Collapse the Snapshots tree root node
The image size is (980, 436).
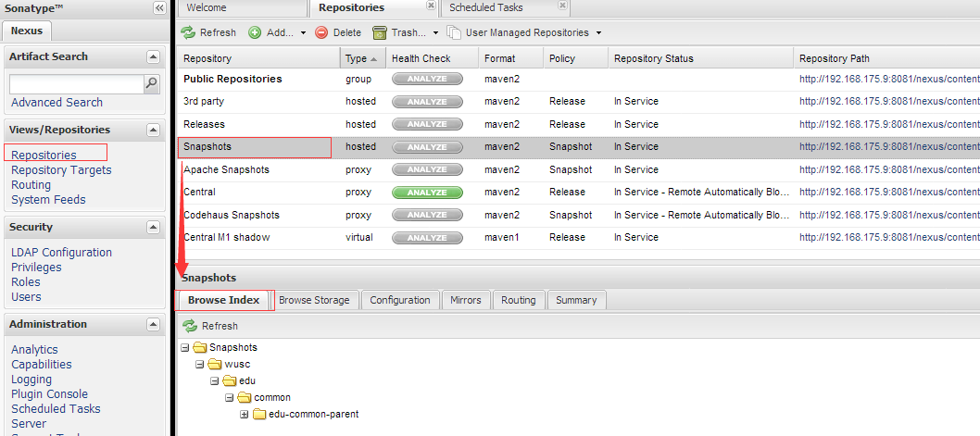point(184,347)
